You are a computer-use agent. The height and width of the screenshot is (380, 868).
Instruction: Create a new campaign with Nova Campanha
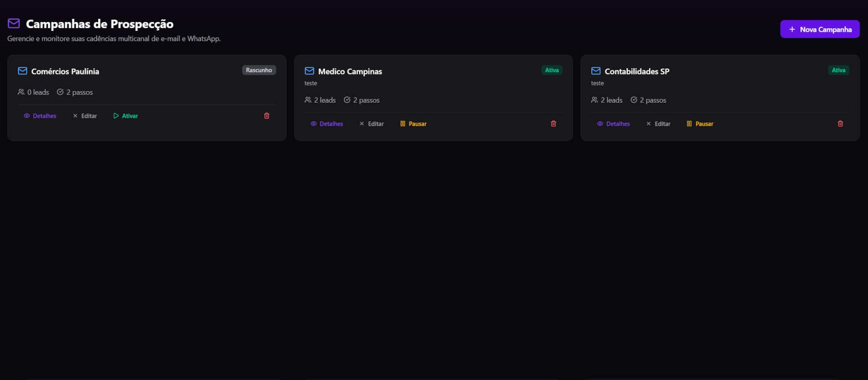[820, 29]
